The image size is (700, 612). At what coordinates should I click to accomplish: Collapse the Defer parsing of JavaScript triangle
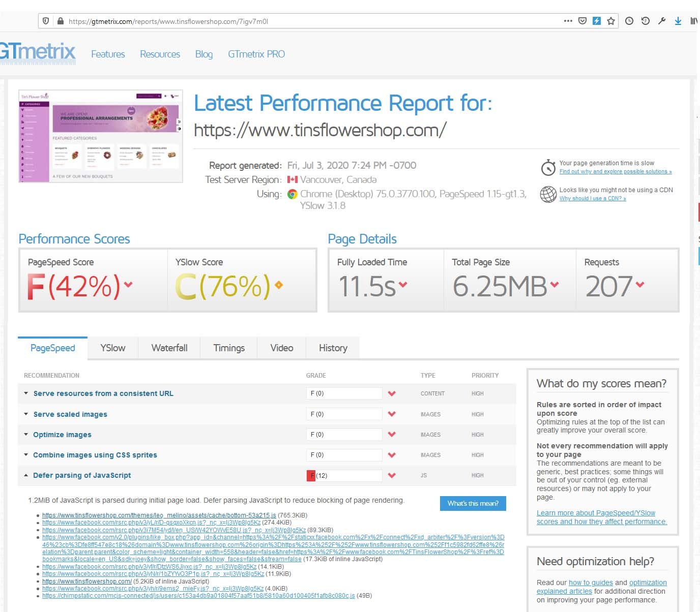click(x=26, y=475)
